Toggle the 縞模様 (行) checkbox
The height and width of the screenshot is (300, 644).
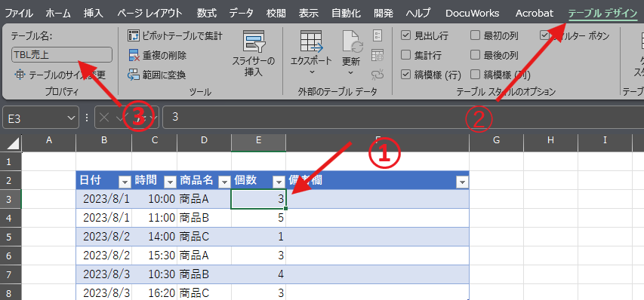tap(405, 75)
